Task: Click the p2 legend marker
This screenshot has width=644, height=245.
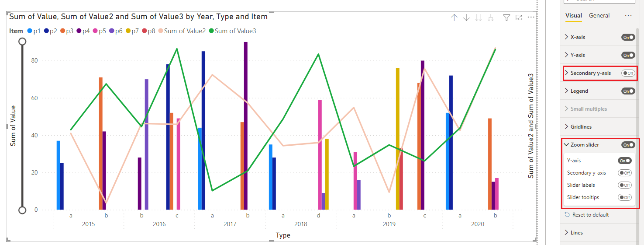Action: [46, 31]
